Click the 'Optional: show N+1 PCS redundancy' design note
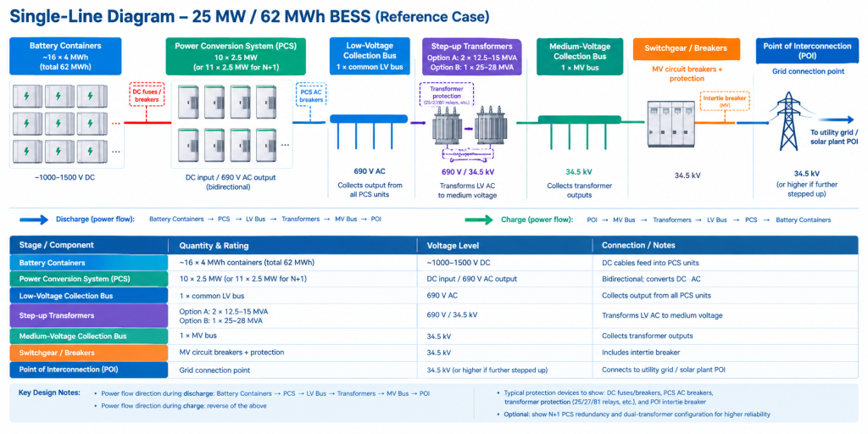 (x=638, y=414)
